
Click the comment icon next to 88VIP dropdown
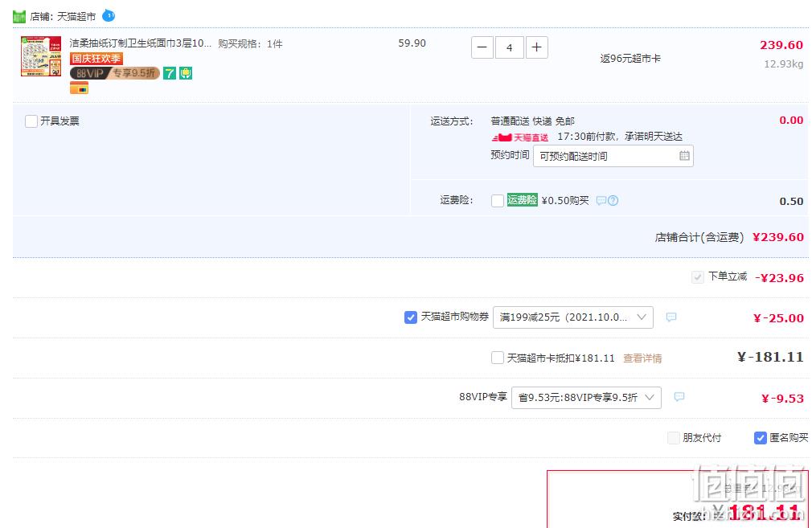click(679, 397)
